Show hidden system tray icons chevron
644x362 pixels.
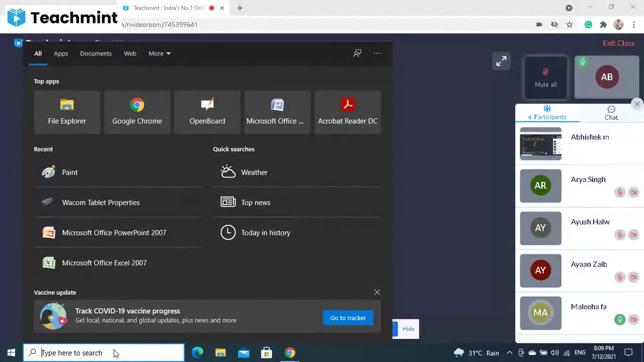[509, 352]
